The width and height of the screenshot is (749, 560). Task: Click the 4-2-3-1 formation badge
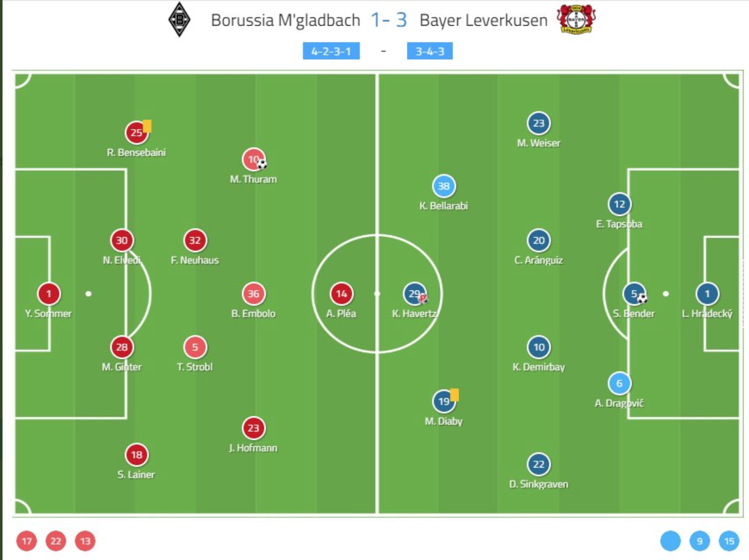(331, 51)
